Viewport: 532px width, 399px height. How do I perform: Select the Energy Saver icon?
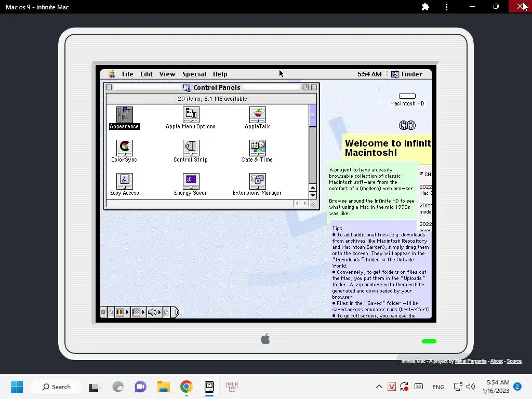(191, 181)
